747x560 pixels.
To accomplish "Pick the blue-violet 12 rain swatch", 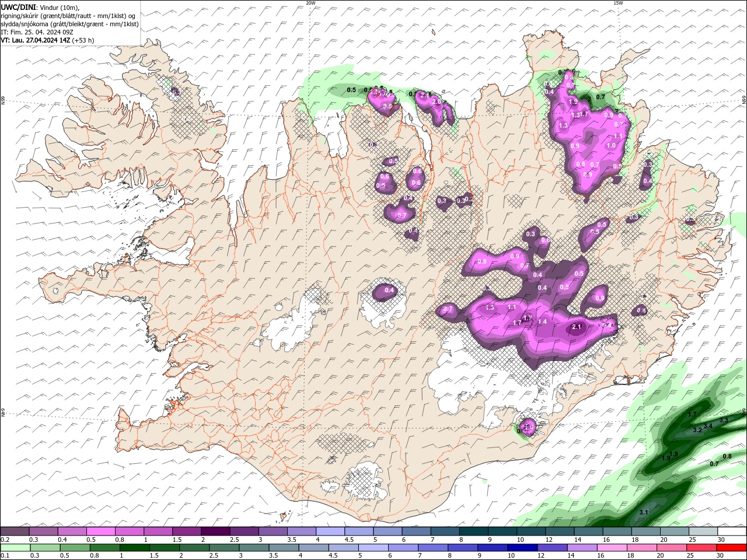I will click(x=552, y=548).
